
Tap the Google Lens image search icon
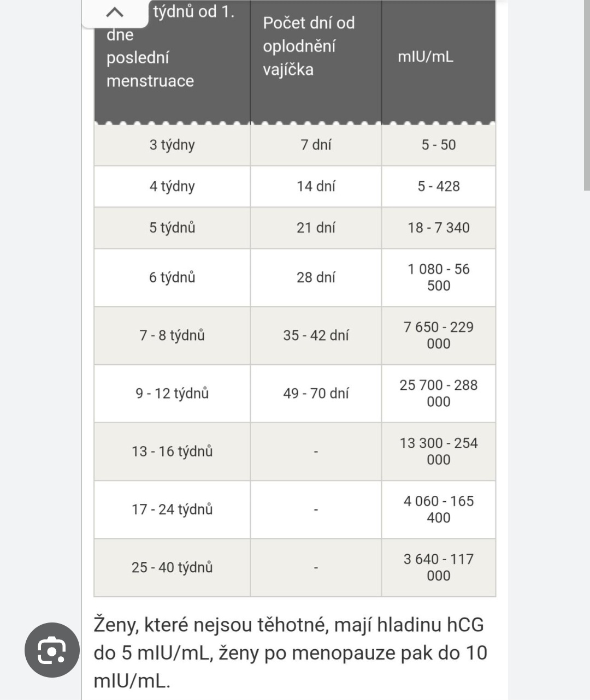click(x=52, y=650)
